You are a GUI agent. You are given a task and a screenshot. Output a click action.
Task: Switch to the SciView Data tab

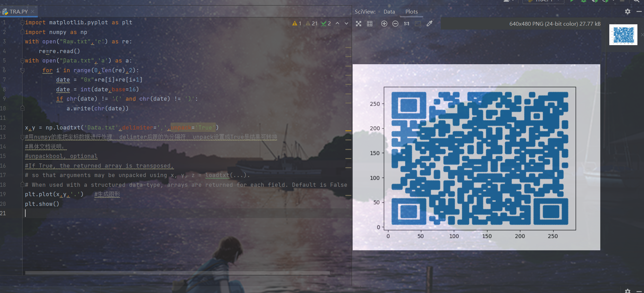coord(389,11)
